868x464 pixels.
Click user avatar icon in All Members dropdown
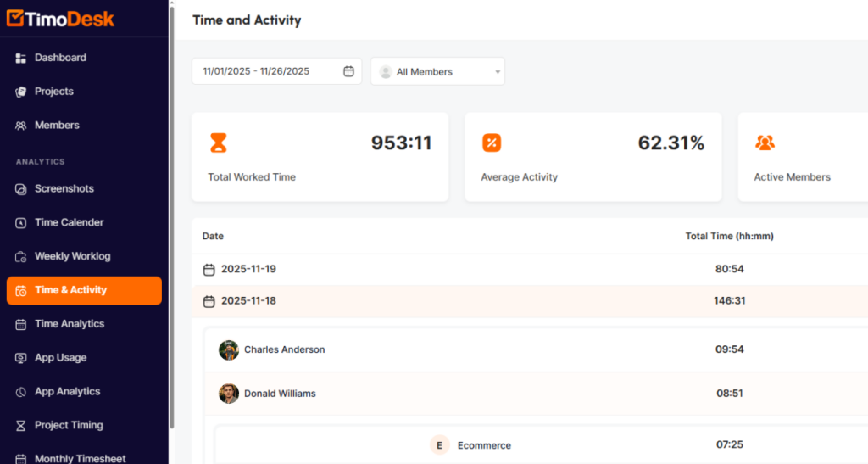click(x=386, y=72)
